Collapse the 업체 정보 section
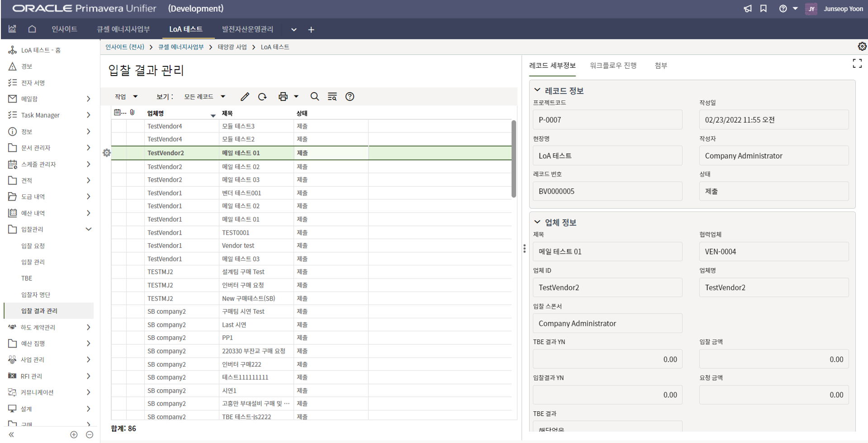The image size is (868, 443). click(x=537, y=222)
